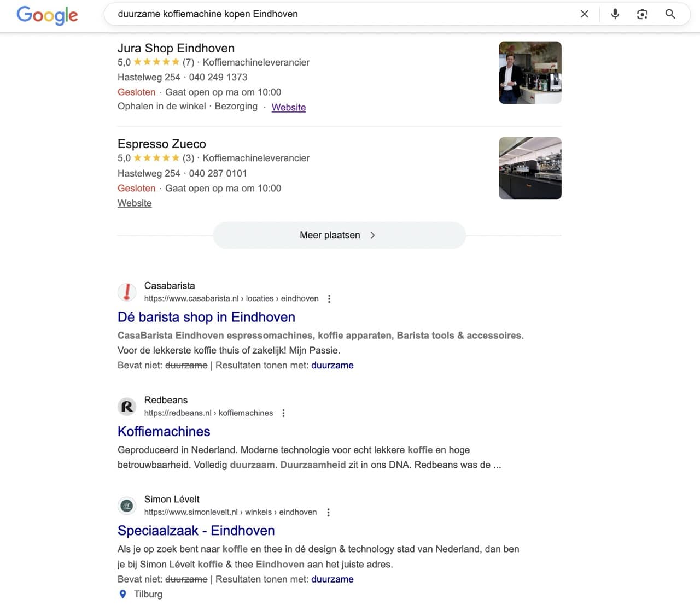Open Jura Shop Eindhoven listing
The width and height of the screenshot is (700, 611).
tap(176, 48)
